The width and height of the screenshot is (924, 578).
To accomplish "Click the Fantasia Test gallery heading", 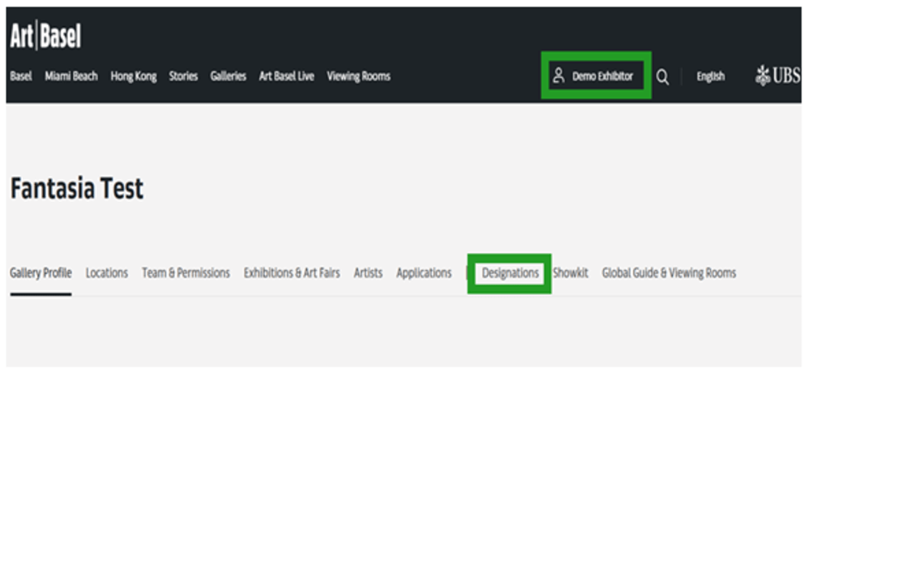I will (x=77, y=189).
